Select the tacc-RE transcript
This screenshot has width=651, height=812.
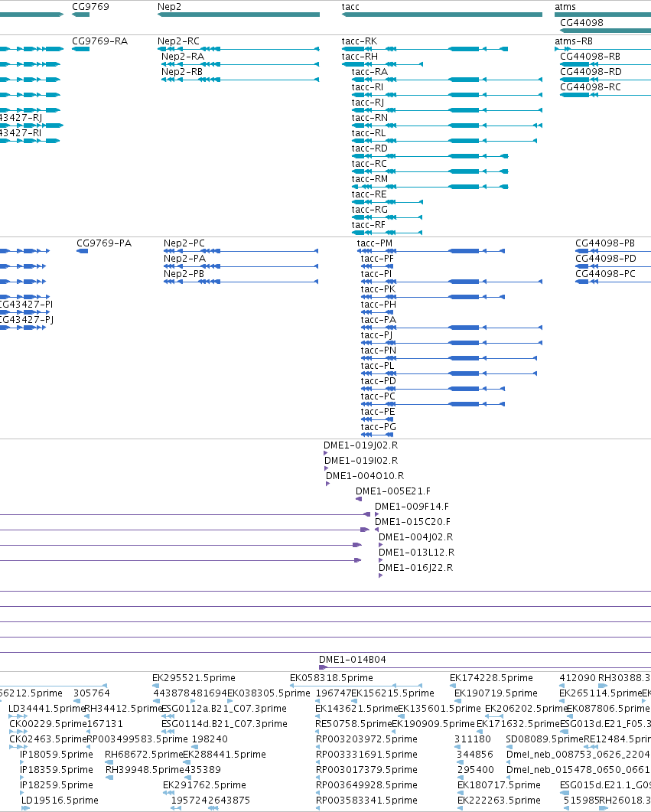369,194
